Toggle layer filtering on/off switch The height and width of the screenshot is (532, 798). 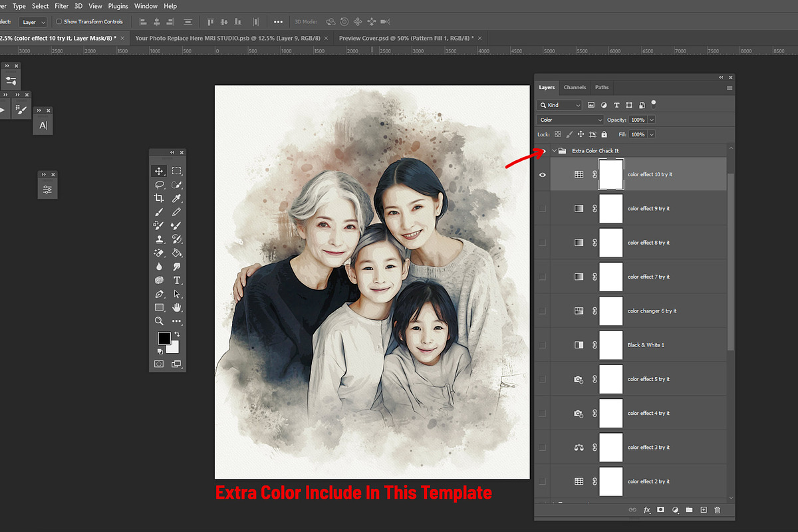[x=654, y=104]
